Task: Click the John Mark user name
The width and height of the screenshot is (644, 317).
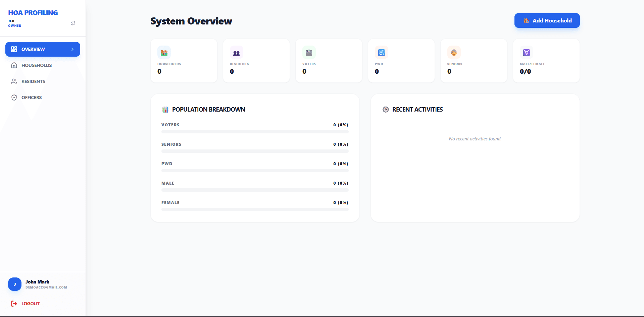Action: coord(37,282)
